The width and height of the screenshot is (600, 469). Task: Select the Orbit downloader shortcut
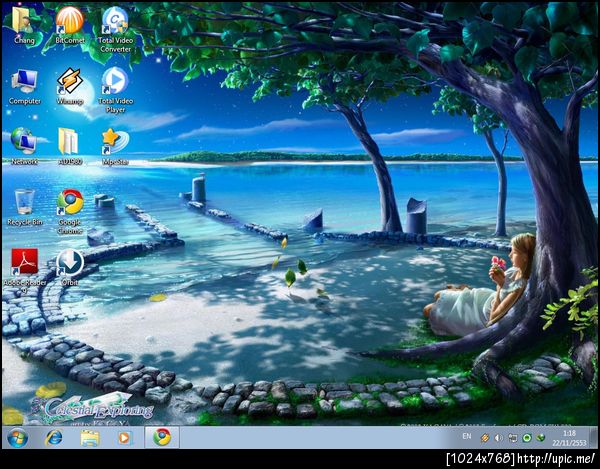coord(70,267)
